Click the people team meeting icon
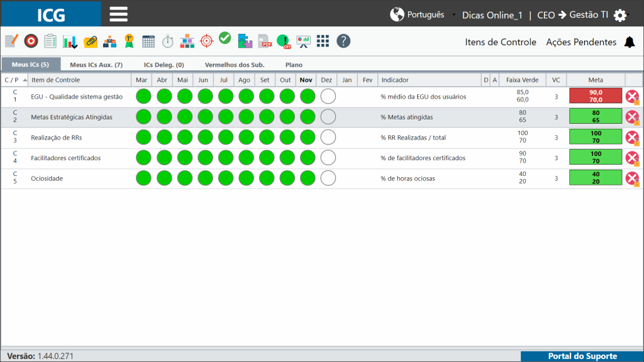Screen dimensions: 644x362 tap(109, 41)
